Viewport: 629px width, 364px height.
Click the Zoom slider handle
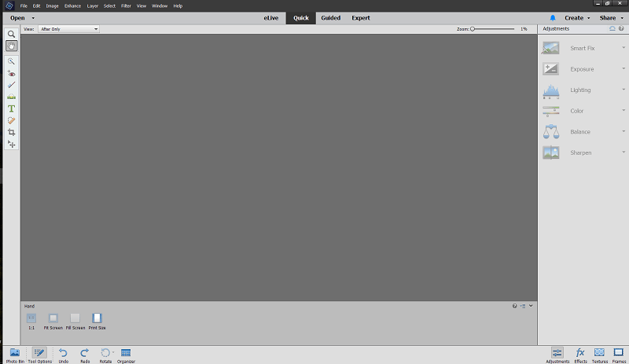pos(473,29)
